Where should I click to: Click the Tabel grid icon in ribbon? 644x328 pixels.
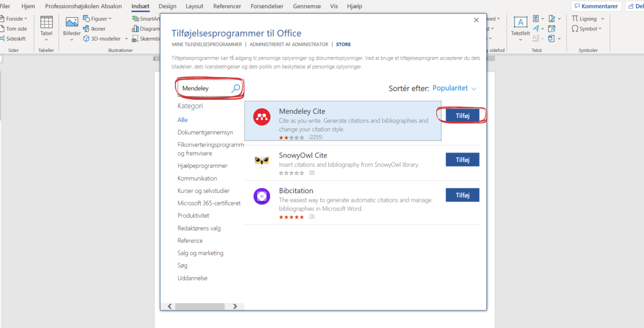(46, 22)
